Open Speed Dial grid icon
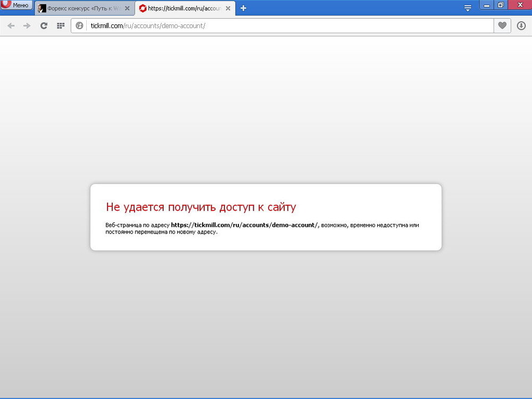Screen dimensions: 532x399 click(61, 26)
